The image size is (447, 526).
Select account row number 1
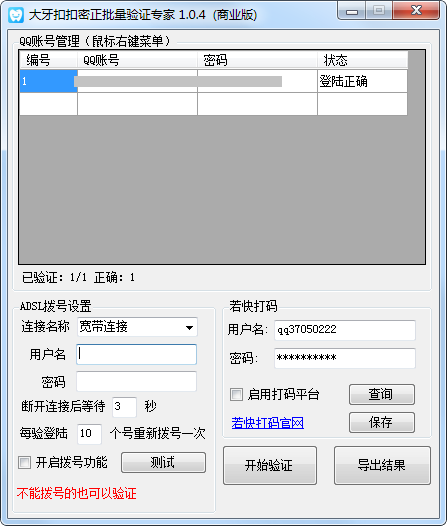coord(213,81)
